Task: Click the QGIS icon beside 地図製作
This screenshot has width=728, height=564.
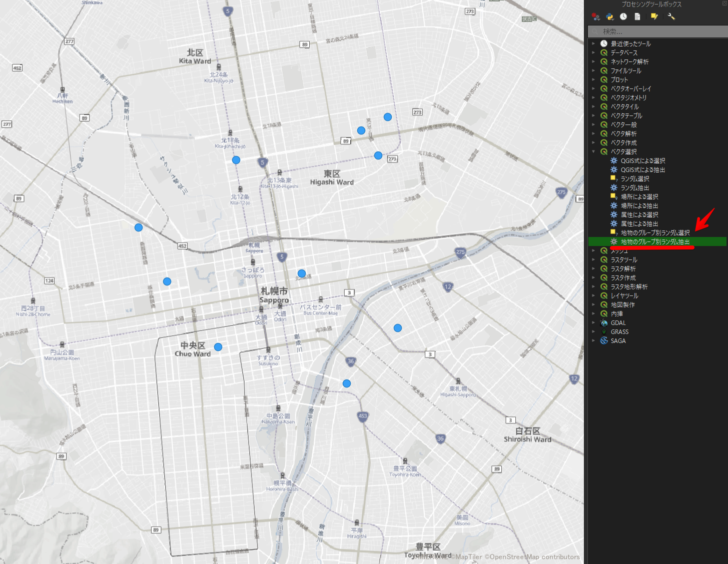Action: coord(604,305)
